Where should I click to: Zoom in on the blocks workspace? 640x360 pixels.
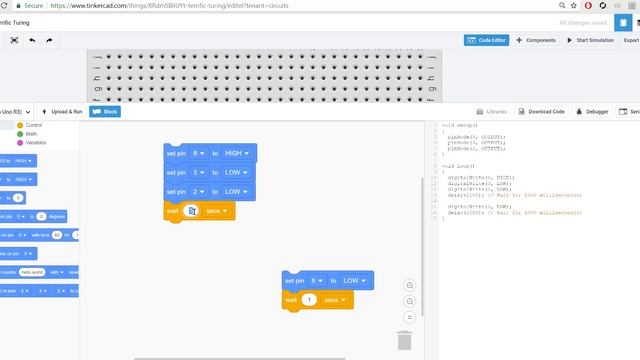[x=409, y=285]
